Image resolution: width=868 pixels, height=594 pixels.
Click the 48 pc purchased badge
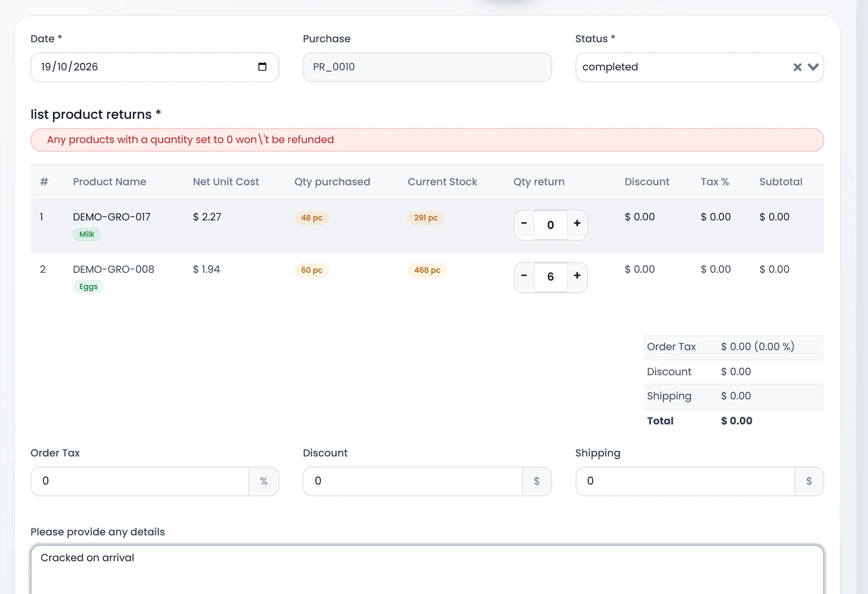pyautogui.click(x=312, y=218)
